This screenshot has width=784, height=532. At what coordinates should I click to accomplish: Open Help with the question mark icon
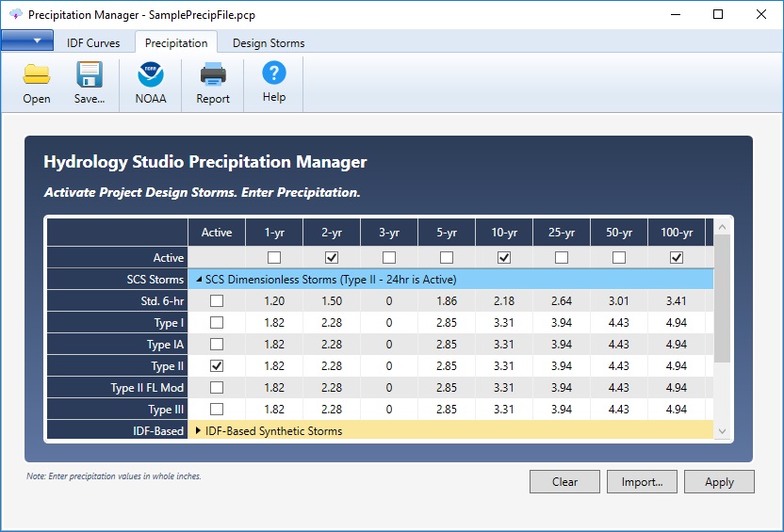[274, 73]
